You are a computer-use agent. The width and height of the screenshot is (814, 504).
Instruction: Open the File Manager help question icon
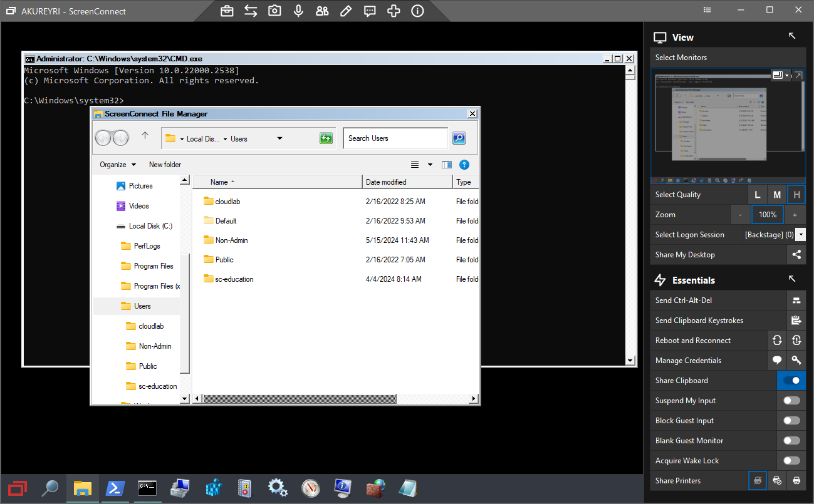click(464, 165)
